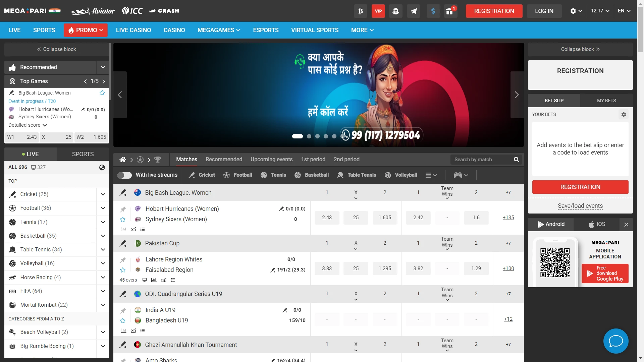Screen dimensions: 644x362
Task: Go to LIVE CASINO
Action: pyautogui.click(x=133, y=30)
